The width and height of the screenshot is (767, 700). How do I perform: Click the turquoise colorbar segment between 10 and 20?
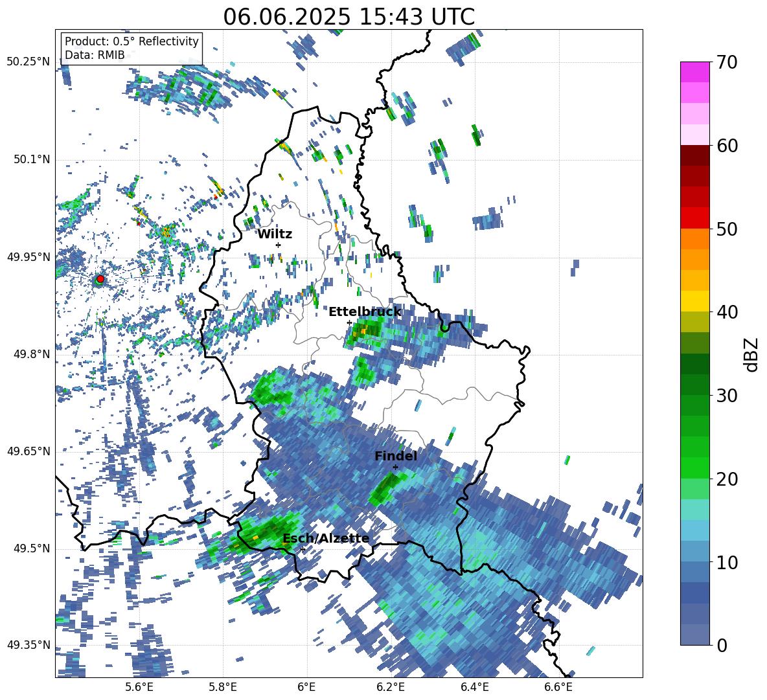point(694,510)
